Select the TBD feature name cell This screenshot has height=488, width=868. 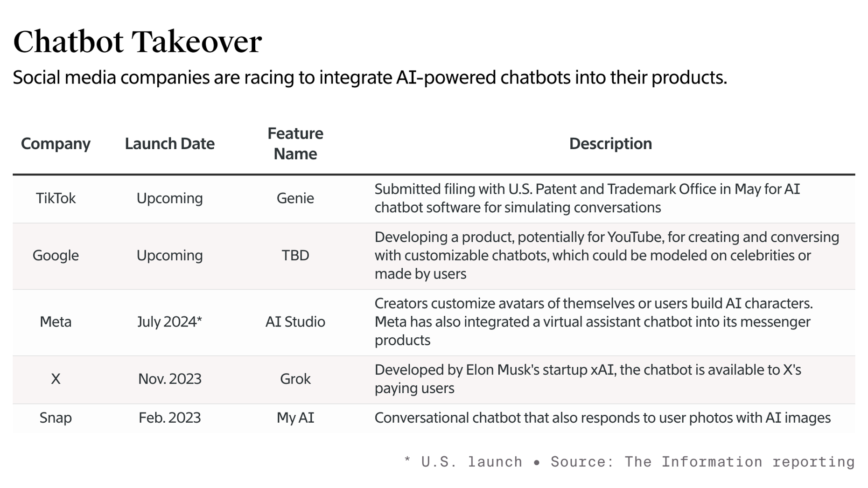(295, 256)
